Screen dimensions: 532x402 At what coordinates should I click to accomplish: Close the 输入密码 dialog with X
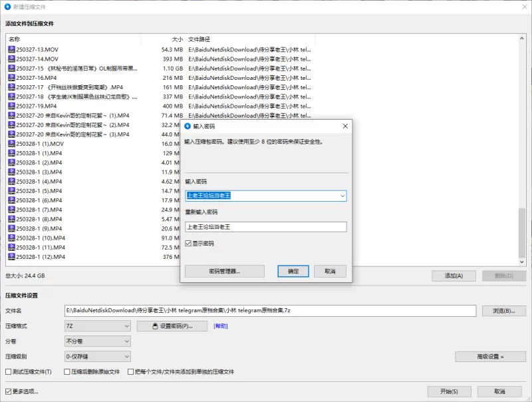coord(345,126)
